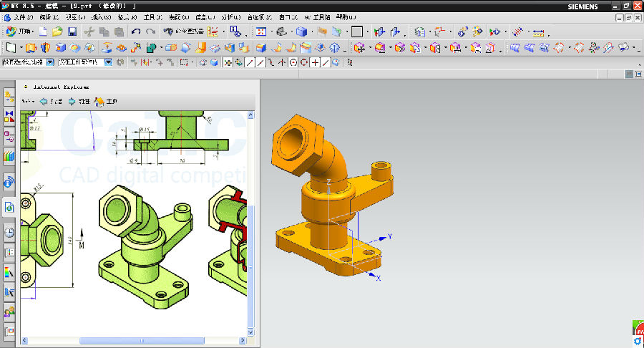Open the selection scope dropdown
Viewport: 644px width, 348px height.
click(x=108, y=62)
